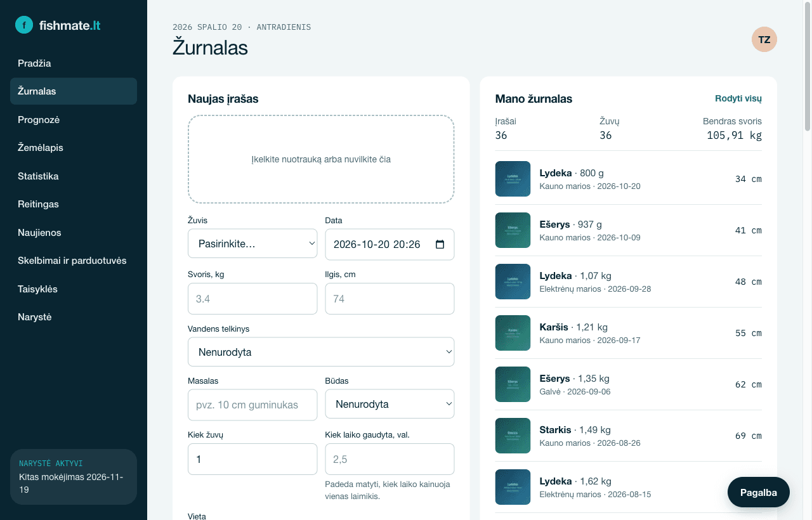Click the Svoris, kg input field

point(252,299)
